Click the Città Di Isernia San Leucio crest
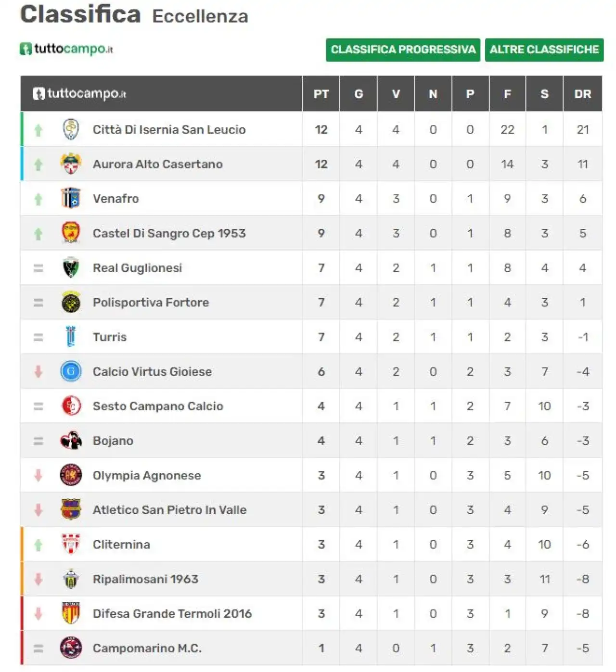Image resolution: width=616 pixels, height=672 pixels. click(71, 129)
